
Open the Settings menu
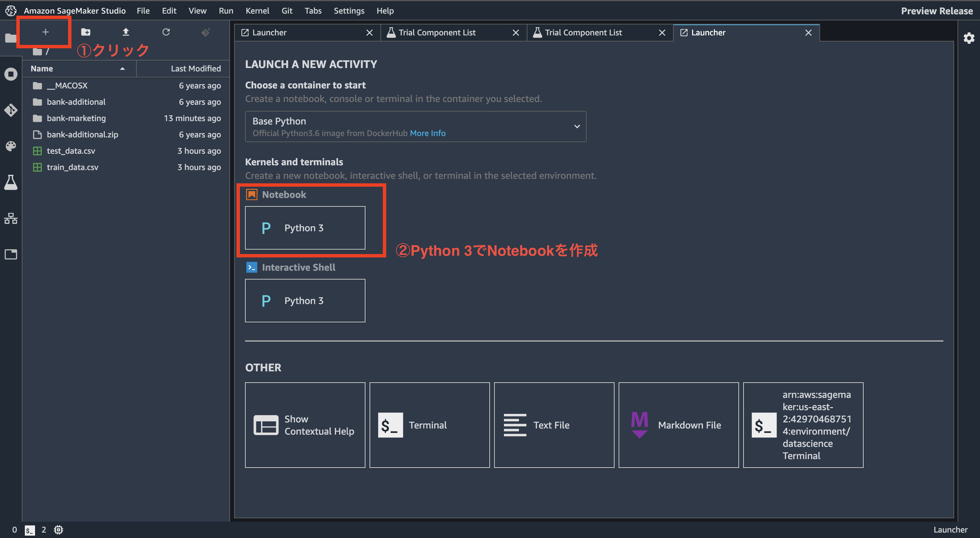(349, 11)
